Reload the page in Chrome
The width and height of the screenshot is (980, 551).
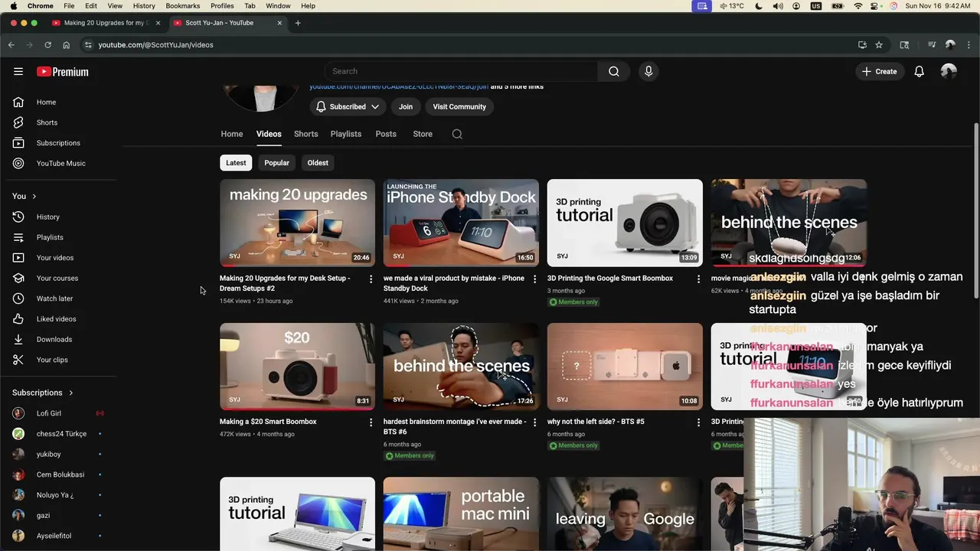47,45
